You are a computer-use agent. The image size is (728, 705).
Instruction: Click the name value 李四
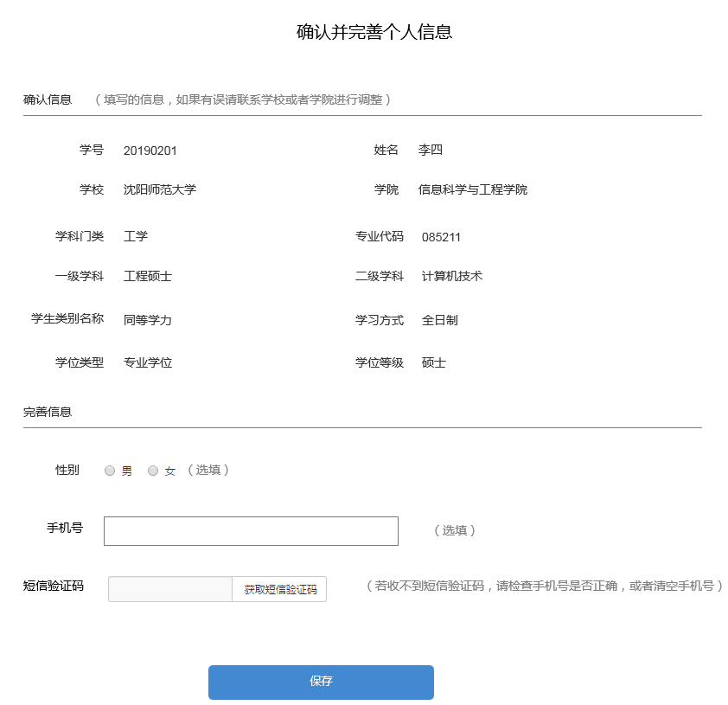(430, 150)
